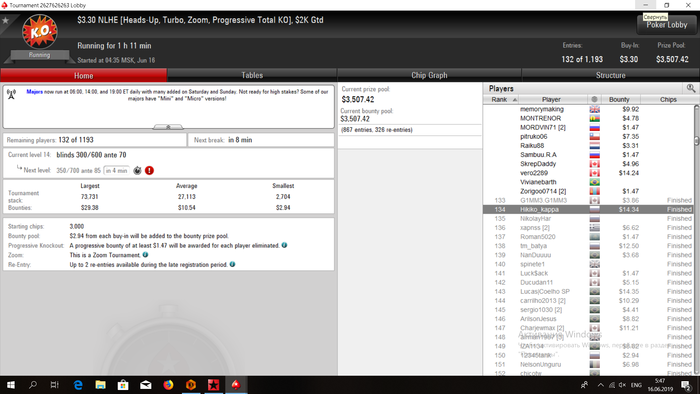700x394 pixels.
Task: Open Microsoft Store from taskbar
Action: (123, 385)
